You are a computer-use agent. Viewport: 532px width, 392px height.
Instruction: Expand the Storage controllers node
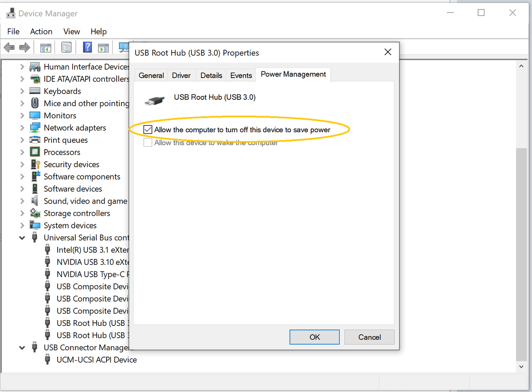[22, 213]
